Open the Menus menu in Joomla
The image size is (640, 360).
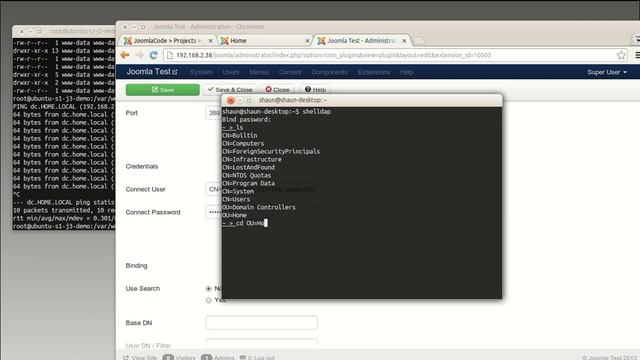pos(259,72)
